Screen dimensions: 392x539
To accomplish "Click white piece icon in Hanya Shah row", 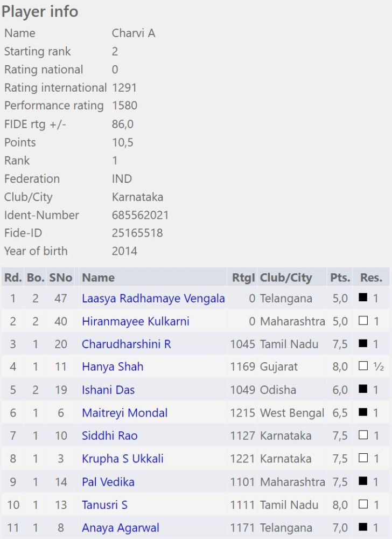I will (363, 367).
